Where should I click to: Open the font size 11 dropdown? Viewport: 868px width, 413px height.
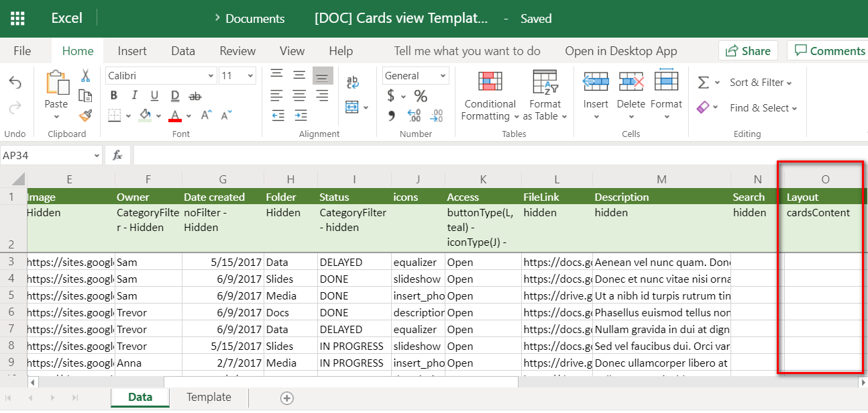(x=251, y=76)
